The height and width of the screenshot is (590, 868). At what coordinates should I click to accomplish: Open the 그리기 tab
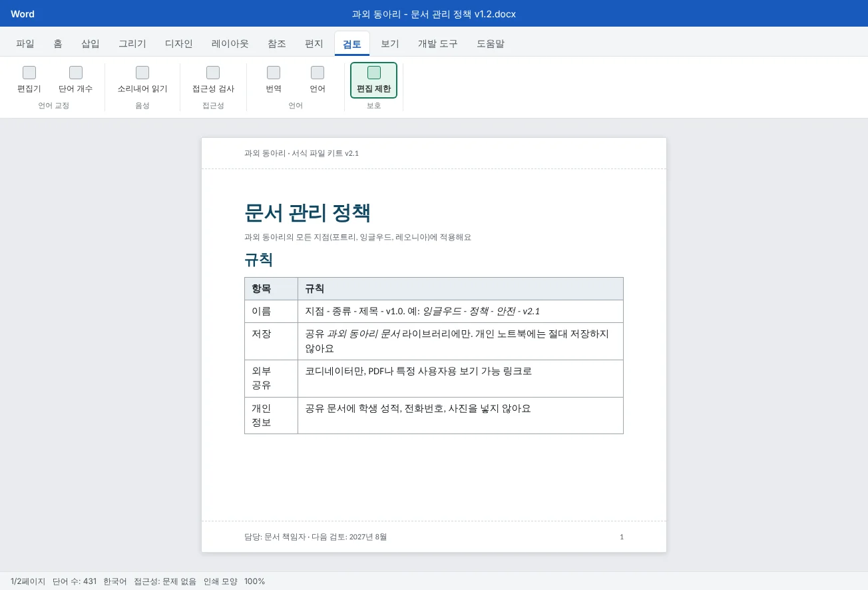(132, 44)
